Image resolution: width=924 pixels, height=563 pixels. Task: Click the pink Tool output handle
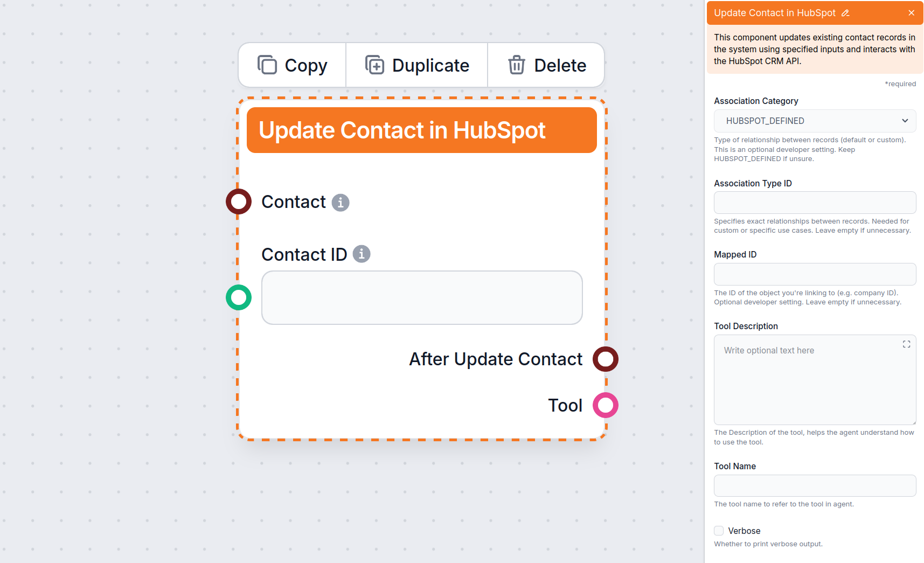[606, 405]
